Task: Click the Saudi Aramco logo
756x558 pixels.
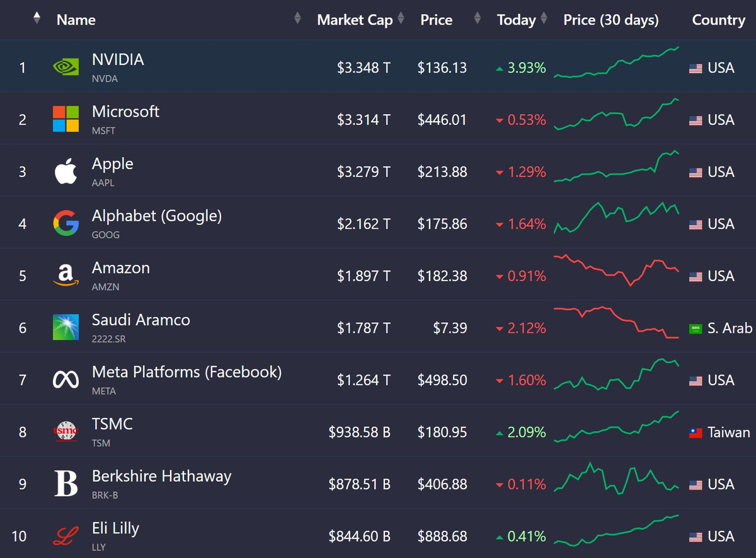Action: click(x=66, y=327)
